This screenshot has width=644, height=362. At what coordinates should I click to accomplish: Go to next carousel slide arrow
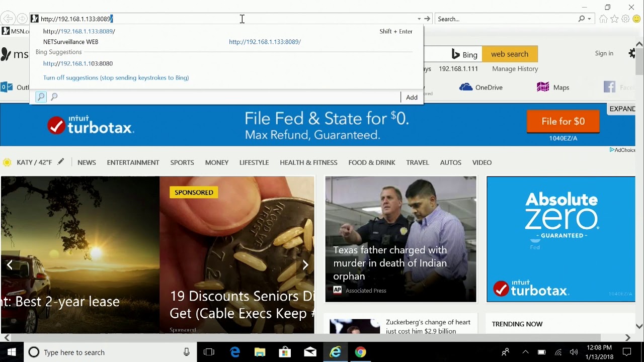(x=305, y=265)
